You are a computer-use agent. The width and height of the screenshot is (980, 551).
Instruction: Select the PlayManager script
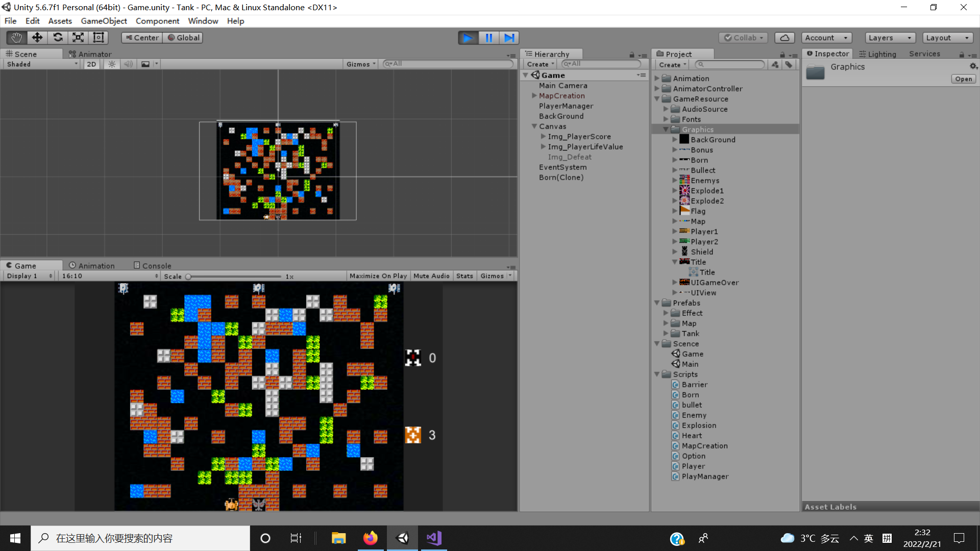coord(705,476)
